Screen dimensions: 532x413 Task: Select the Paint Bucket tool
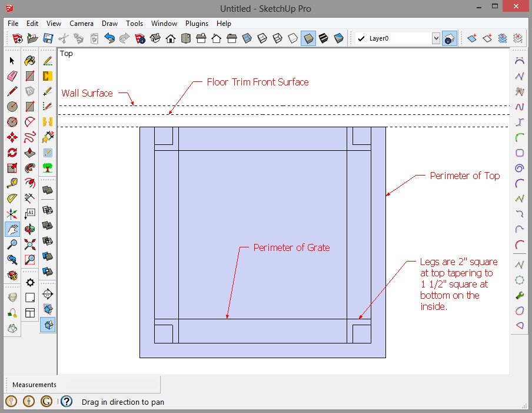29,61
